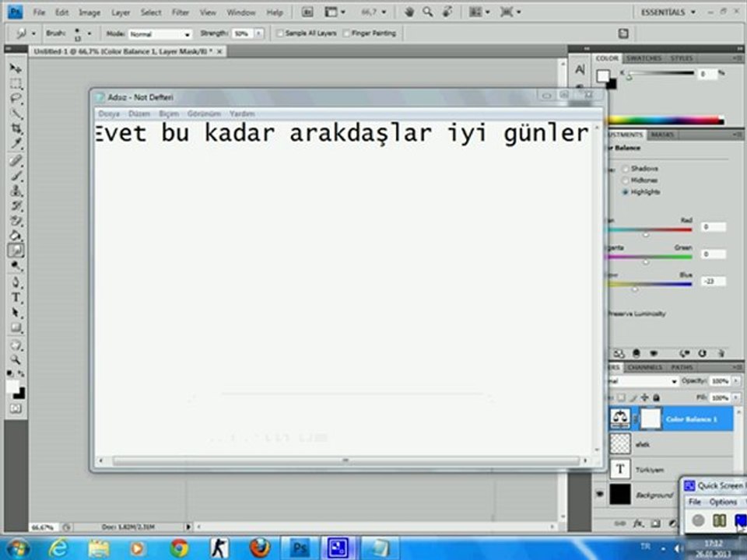Open Notepad Dosya menu
Screen dimensions: 747x560
pos(109,114)
